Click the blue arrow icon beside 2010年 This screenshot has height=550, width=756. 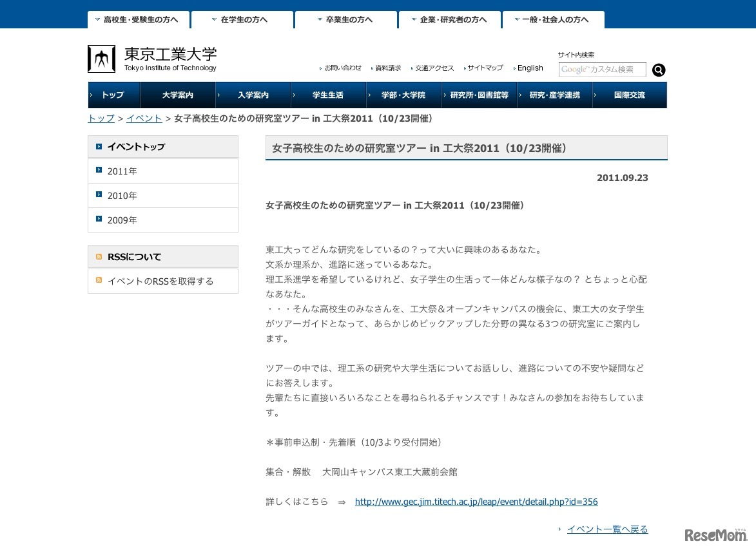[x=99, y=194]
